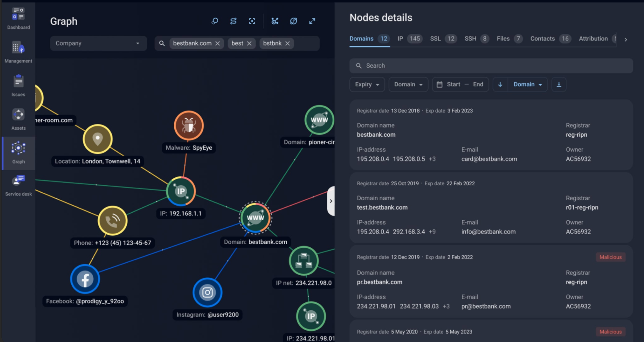Click the phone number node icon
The image size is (644, 342).
pyautogui.click(x=113, y=221)
